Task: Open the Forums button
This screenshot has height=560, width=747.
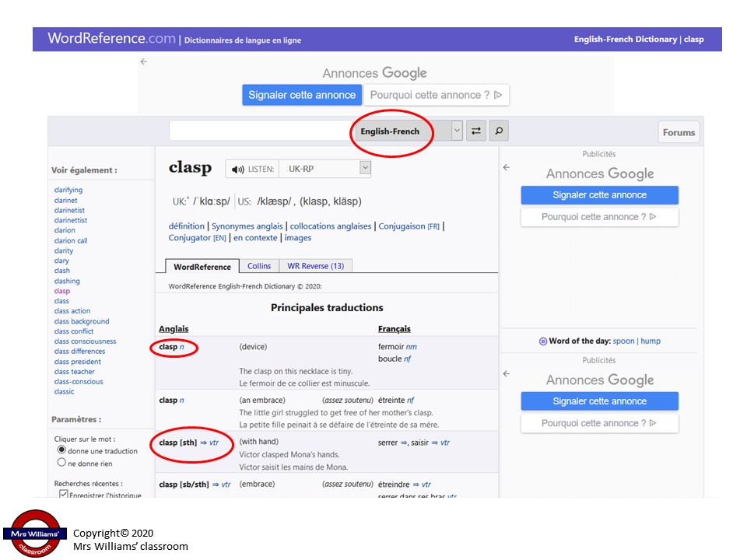Action: [679, 132]
